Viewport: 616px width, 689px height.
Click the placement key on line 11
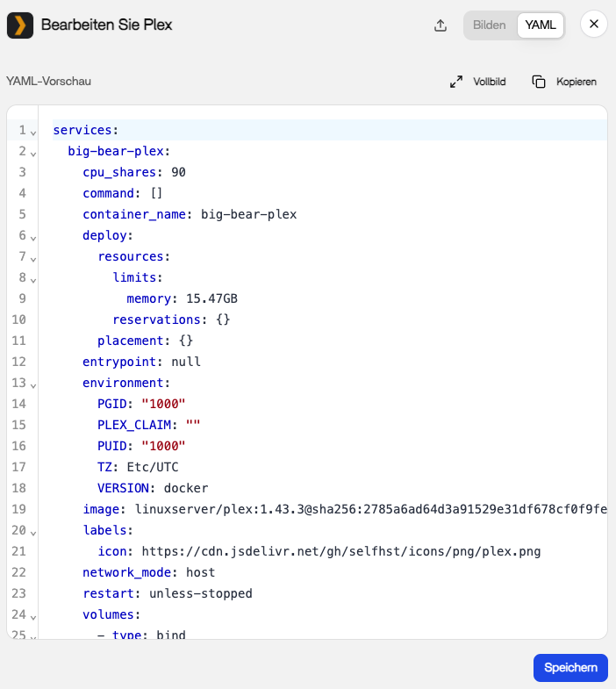point(131,341)
